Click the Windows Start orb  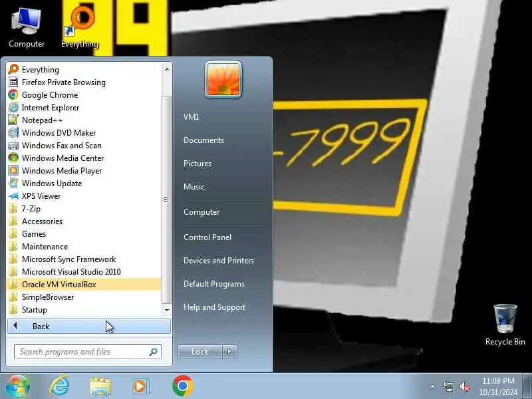tap(18, 386)
